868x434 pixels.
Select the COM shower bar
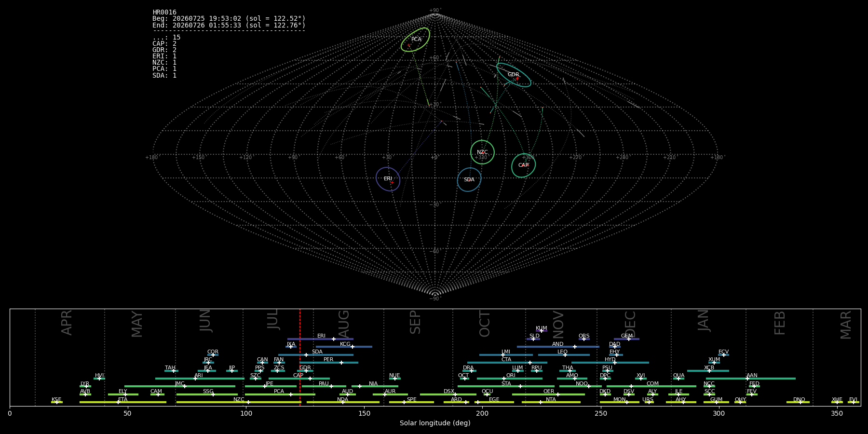point(651,386)
